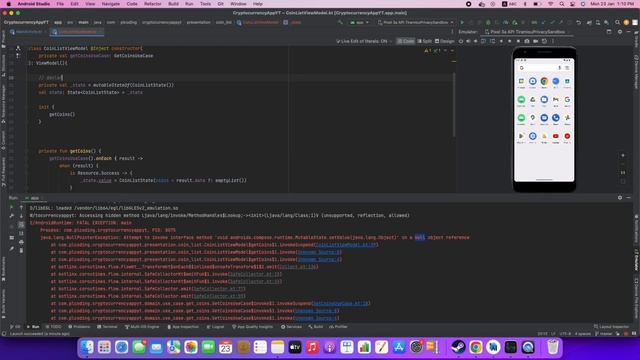
Task: Open the Logcat tool window
Action: (x=216, y=327)
